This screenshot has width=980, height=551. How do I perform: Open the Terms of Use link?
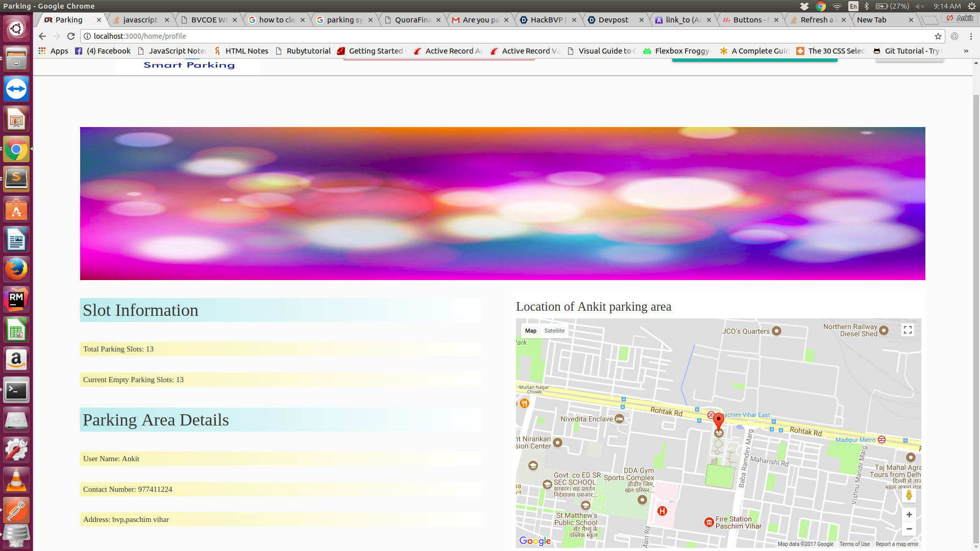pos(854,544)
